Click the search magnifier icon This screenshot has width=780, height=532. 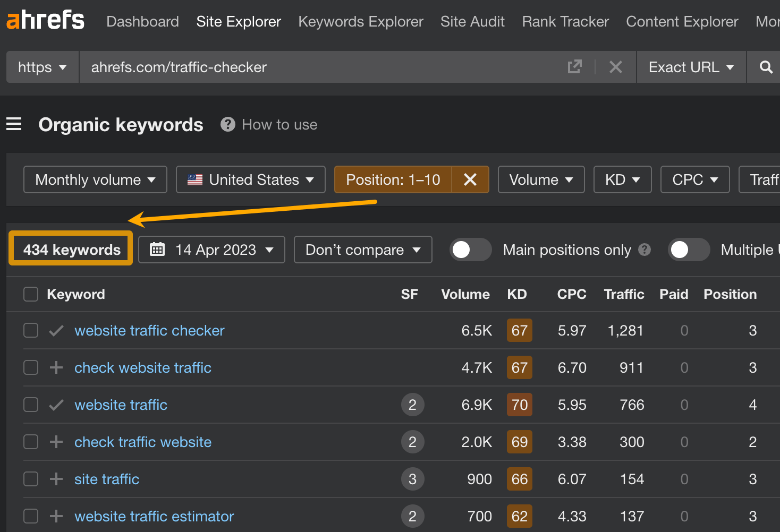[x=765, y=67]
